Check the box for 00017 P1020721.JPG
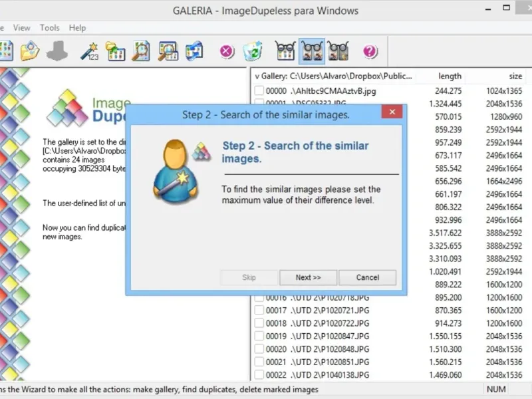The image size is (532, 399). pyautogui.click(x=259, y=310)
